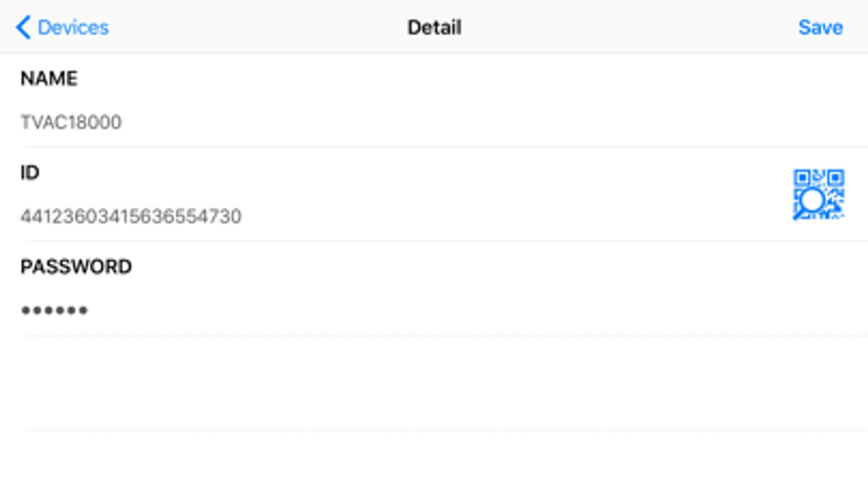This screenshot has height=489, width=868.
Task: Place cursor at end of ID digits
Action: pyautogui.click(x=243, y=217)
